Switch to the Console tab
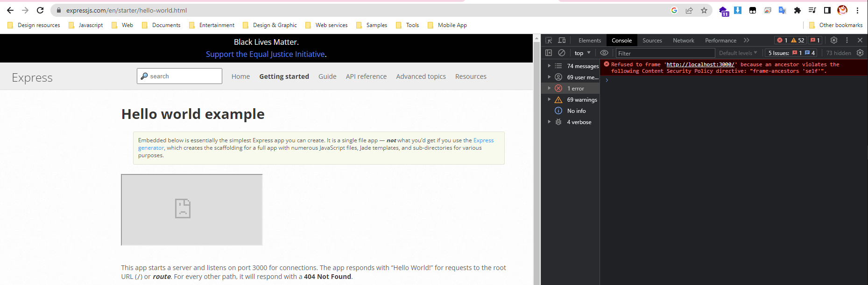 [621, 41]
